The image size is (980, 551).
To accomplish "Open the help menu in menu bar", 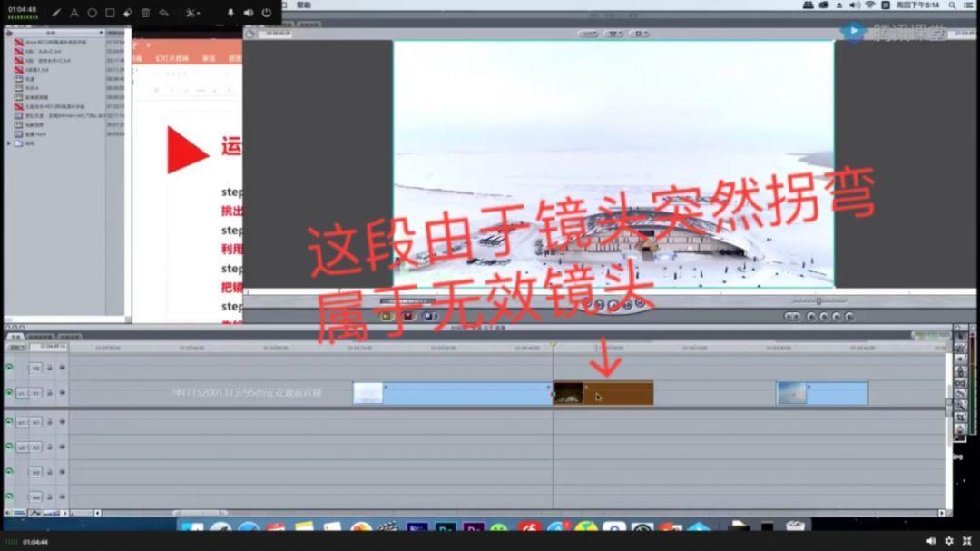I will 304,5.
